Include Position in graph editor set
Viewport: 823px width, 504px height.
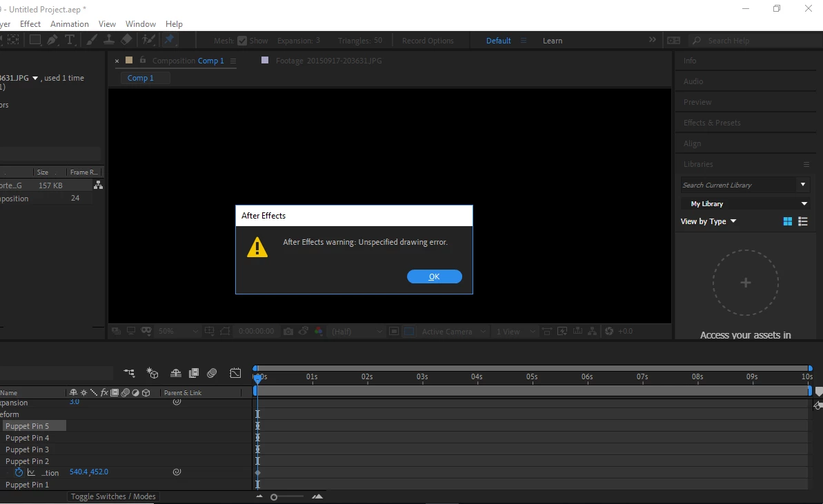point(31,472)
